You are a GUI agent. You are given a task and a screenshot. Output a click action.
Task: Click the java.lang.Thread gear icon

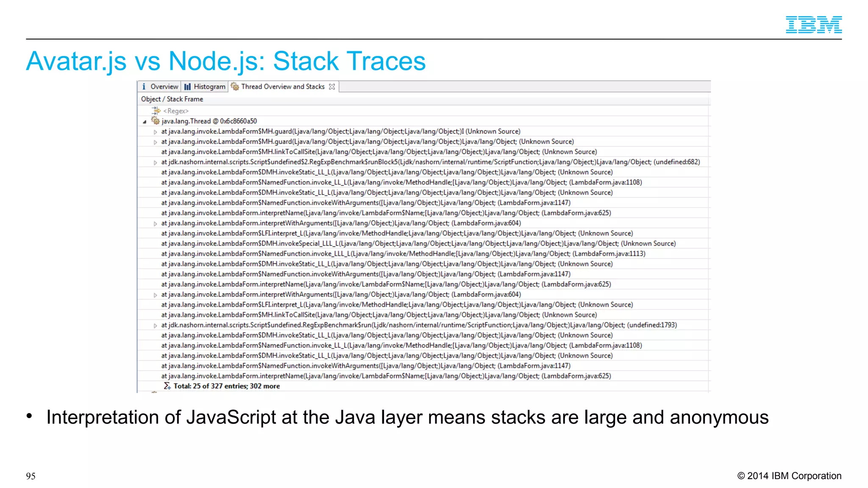(156, 121)
